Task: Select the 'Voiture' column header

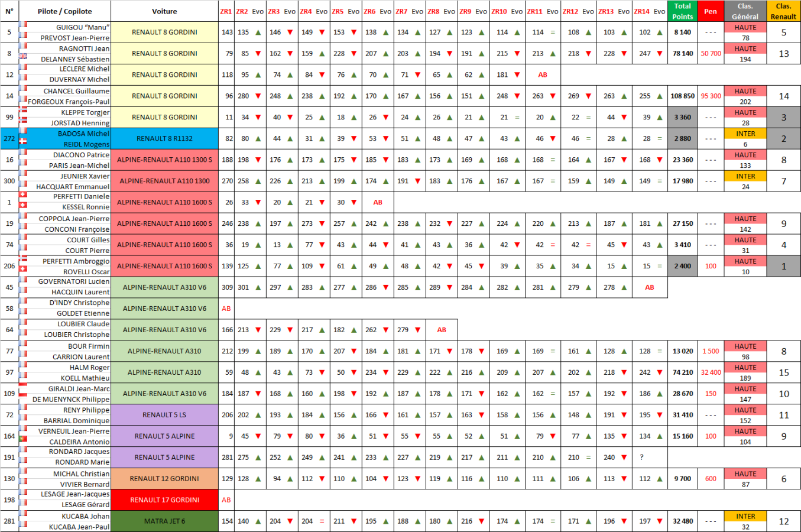Action: [164, 11]
